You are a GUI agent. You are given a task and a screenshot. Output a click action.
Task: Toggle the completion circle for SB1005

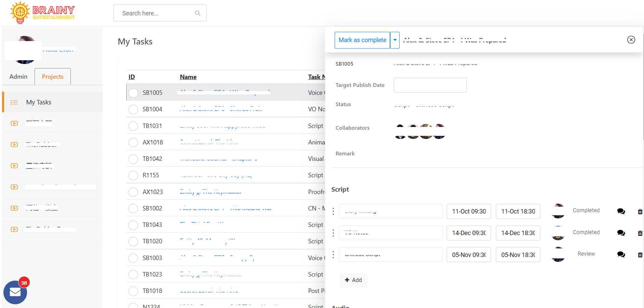click(133, 93)
